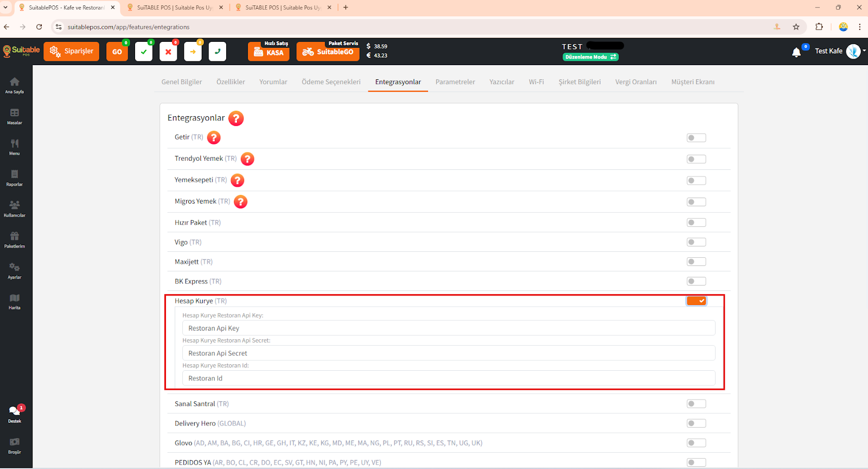The width and height of the screenshot is (868, 469).
Task: Switch to Yorumlar tab
Action: [x=273, y=82]
